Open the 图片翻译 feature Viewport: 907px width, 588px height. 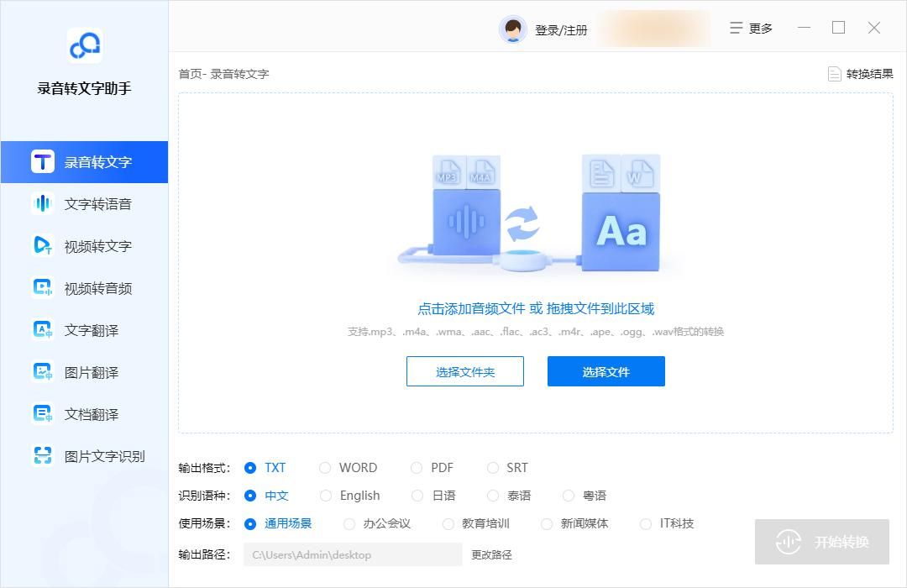click(84, 371)
